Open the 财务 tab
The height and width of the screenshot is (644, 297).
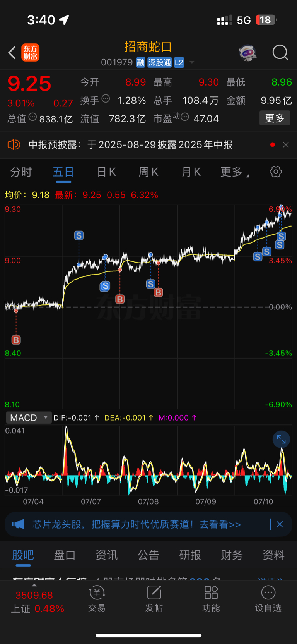[x=232, y=555]
